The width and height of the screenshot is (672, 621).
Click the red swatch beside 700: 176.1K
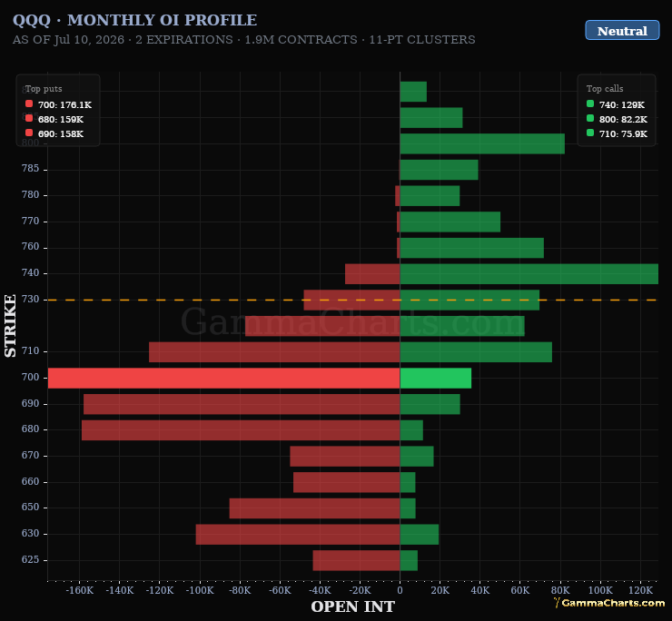tap(29, 103)
